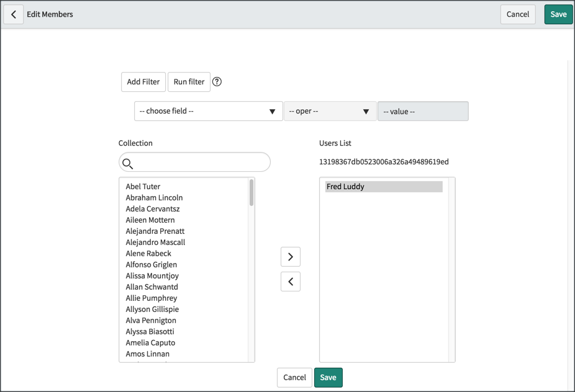Click the left arrow to remove users
The image size is (575, 392).
(291, 281)
